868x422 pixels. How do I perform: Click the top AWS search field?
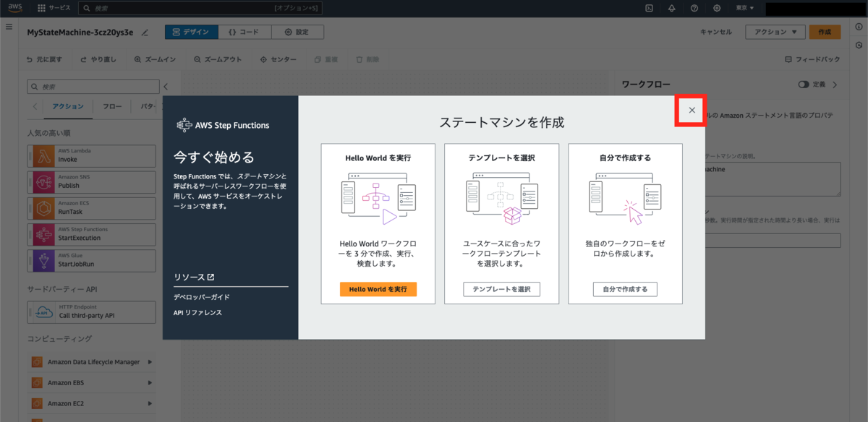coord(199,8)
